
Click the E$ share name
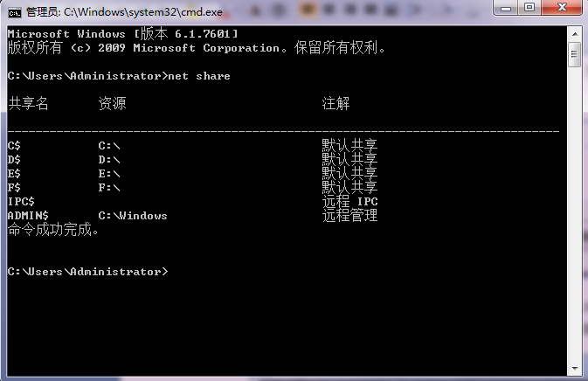click(x=14, y=173)
